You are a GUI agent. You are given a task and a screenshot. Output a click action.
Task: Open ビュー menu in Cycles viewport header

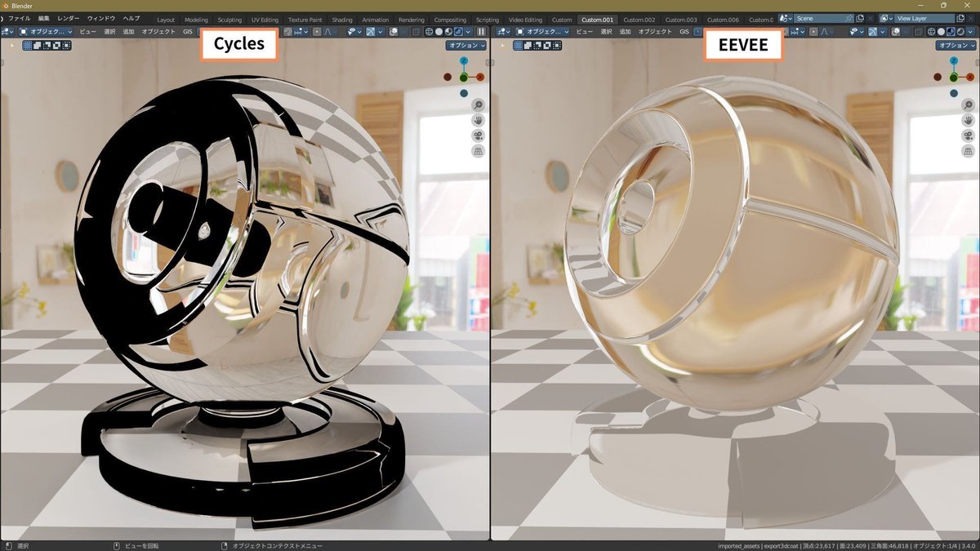tap(87, 31)
